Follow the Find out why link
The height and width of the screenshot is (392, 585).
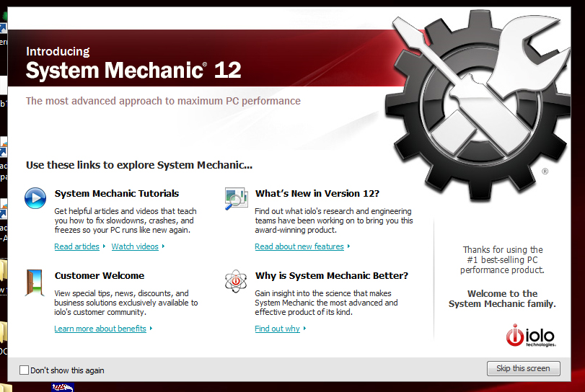(277, 329)
